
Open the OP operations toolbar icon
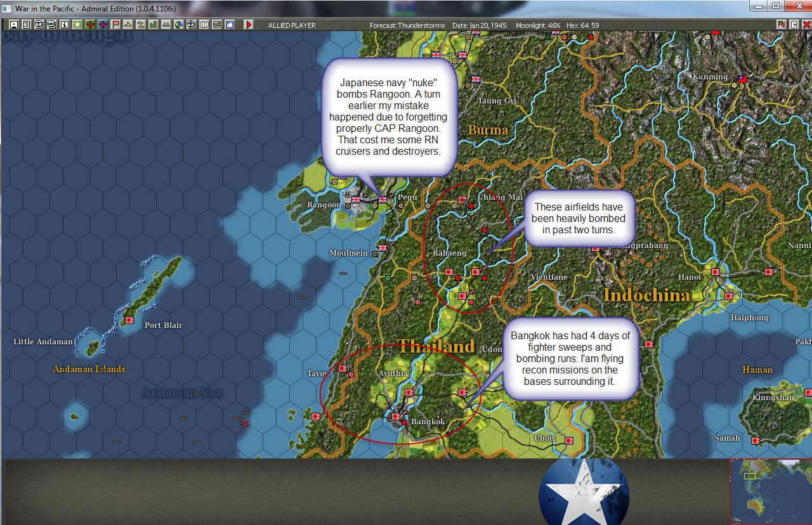pyautogui.click(x=204, y=25)
